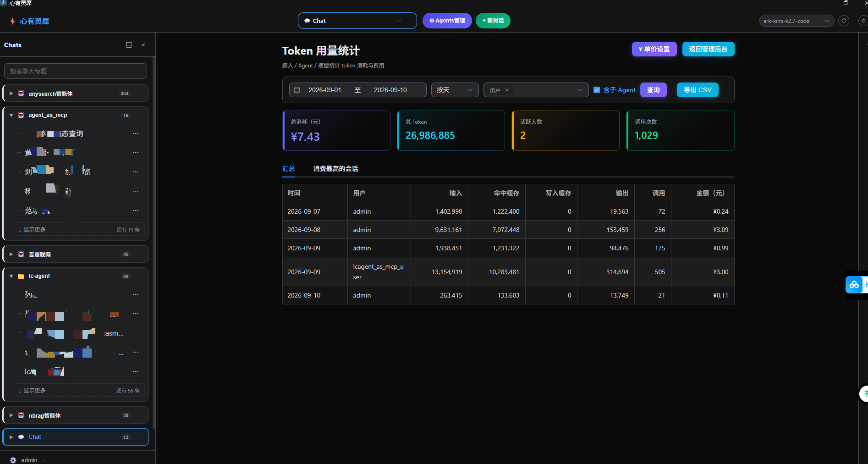This screenshot has height=464, width=868.
Task: Click the theme toggle icon at top right
Action: coord(863,21)
